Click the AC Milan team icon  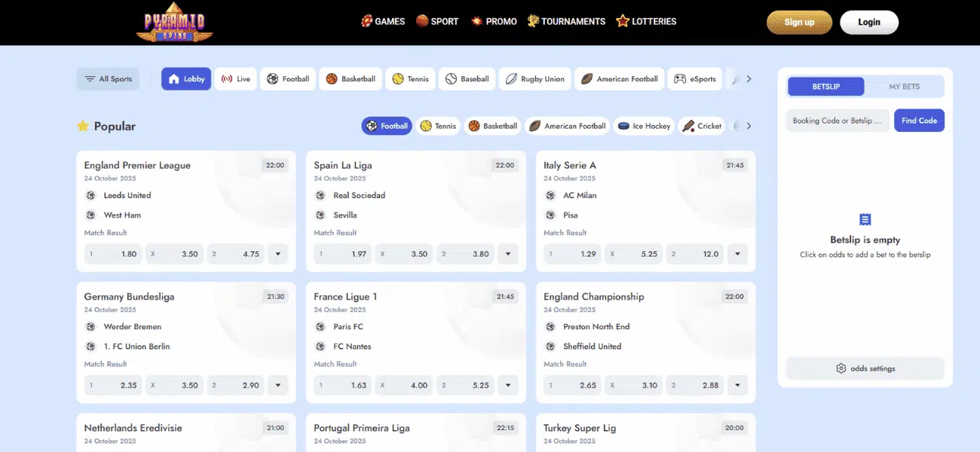click(x=550, y=195)
